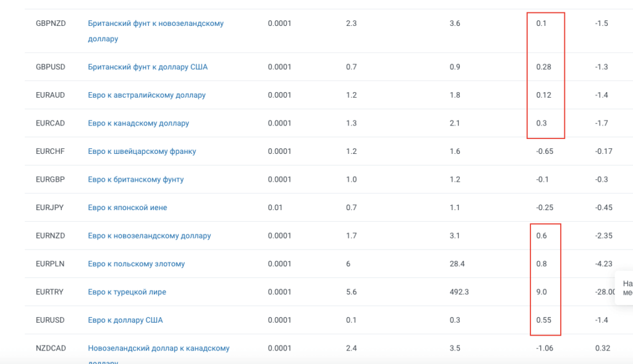
Task: Click 'Евро к японской иене' link
Action: (x=127, y=208)
